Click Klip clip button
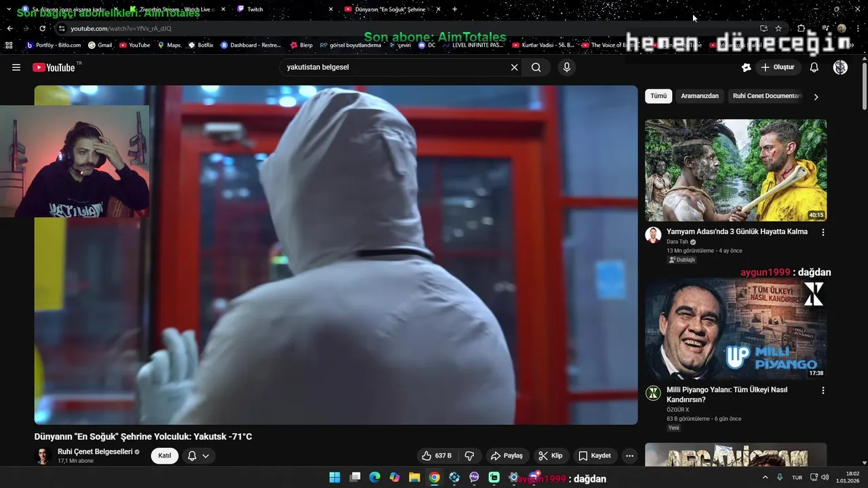This screenshot has height=488, width=868. pos(550,455)
